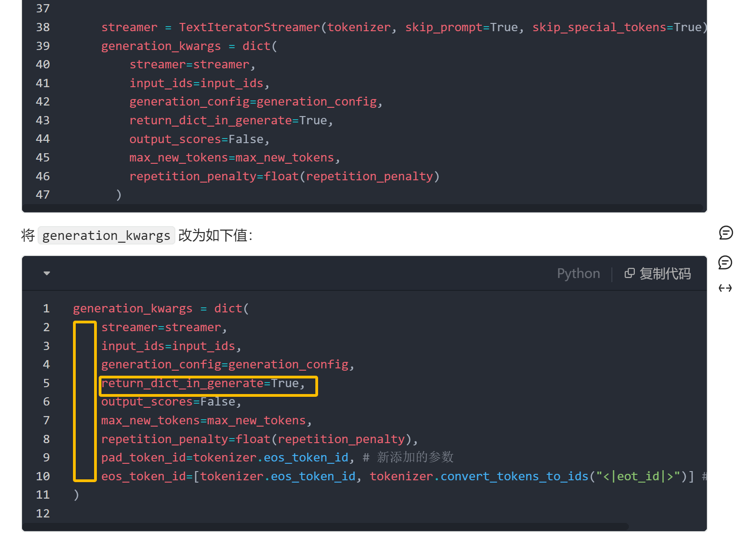Click output_scores=False on line 44
This screenshot has height=539, width=756.
[196, 139]
